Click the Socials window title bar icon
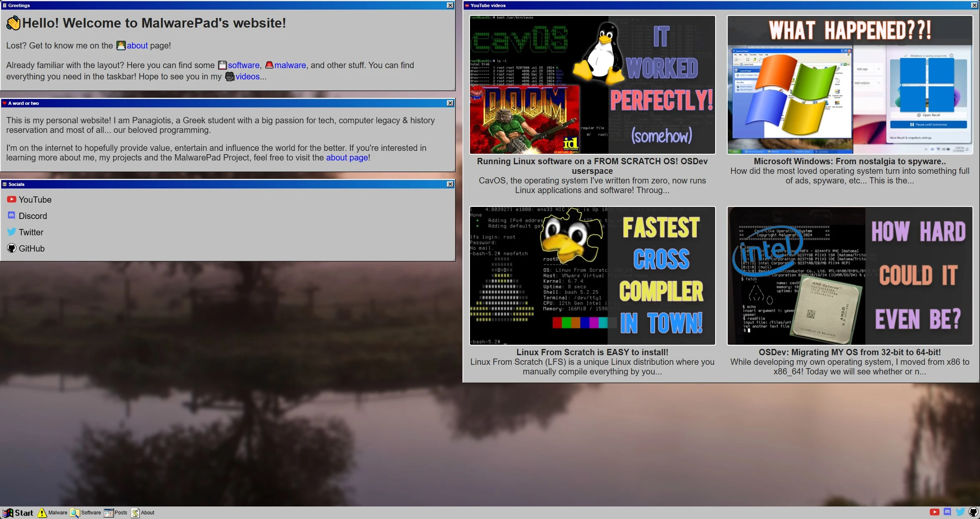 [x=5, y=184]
